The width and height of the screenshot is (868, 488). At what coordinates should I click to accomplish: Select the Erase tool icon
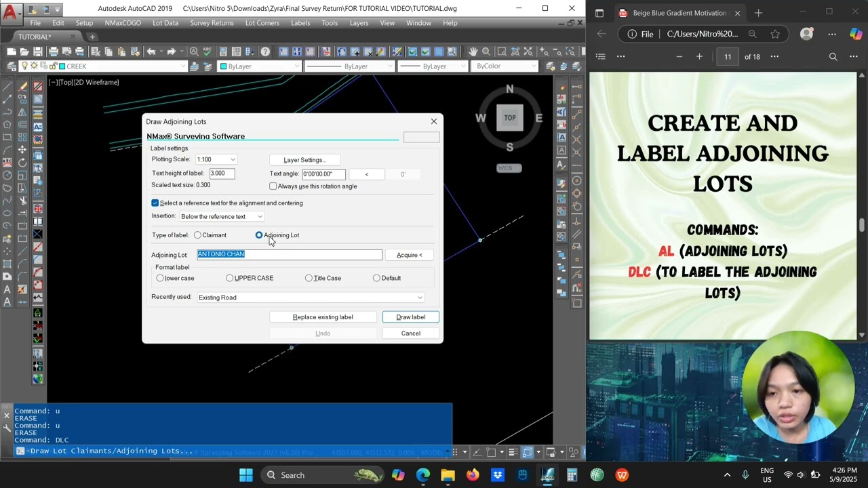[x=22, y=86]
